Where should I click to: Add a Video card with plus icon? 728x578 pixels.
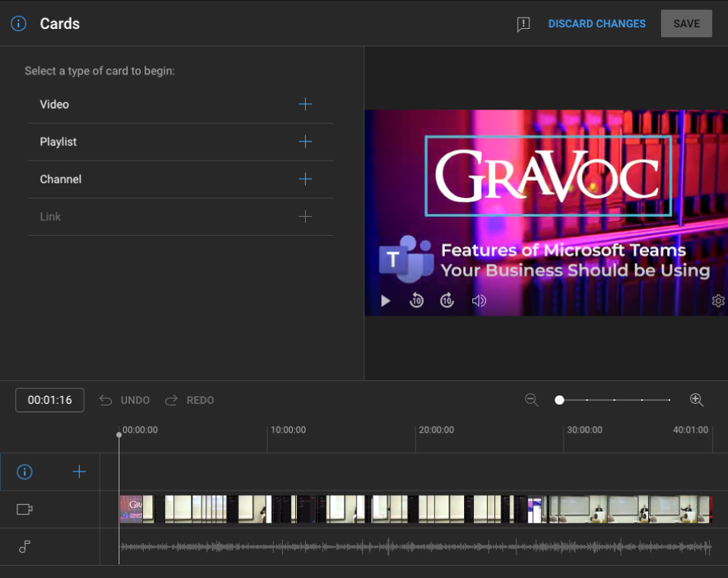click(305, 104)
